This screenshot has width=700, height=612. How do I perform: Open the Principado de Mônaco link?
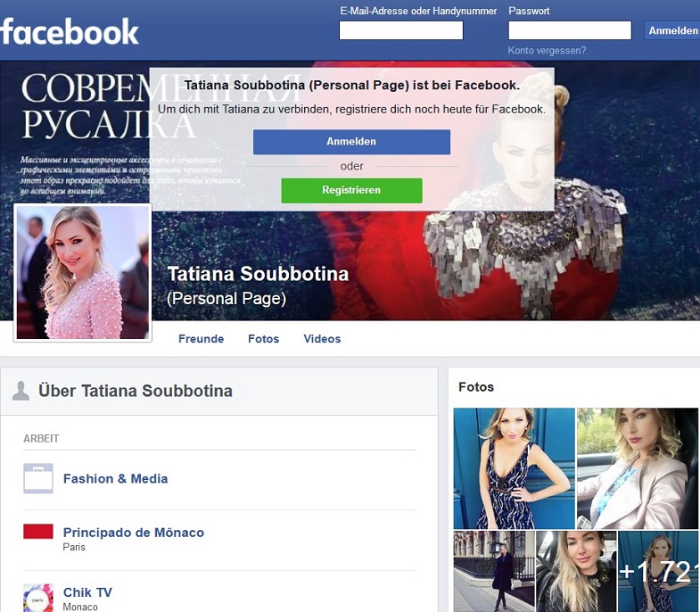pos(134,532)
